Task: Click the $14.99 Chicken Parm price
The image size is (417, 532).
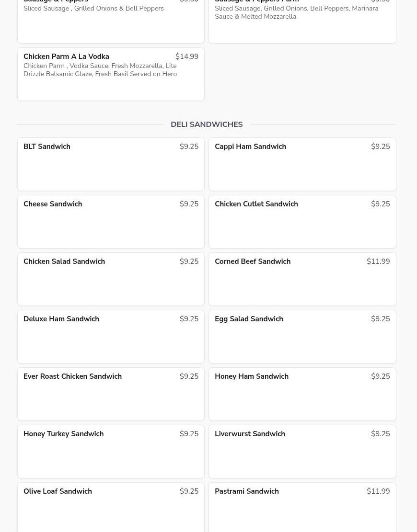Action: [186, 57]
